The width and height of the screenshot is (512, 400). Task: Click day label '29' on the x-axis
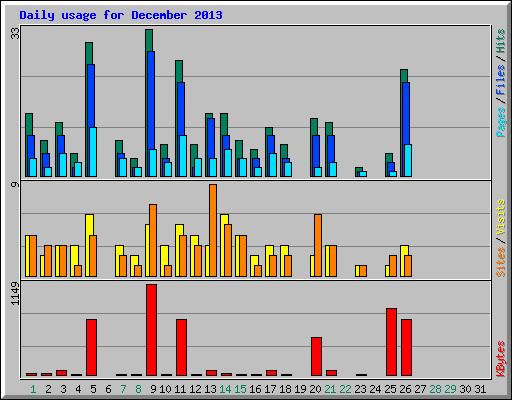pos(450,389)
